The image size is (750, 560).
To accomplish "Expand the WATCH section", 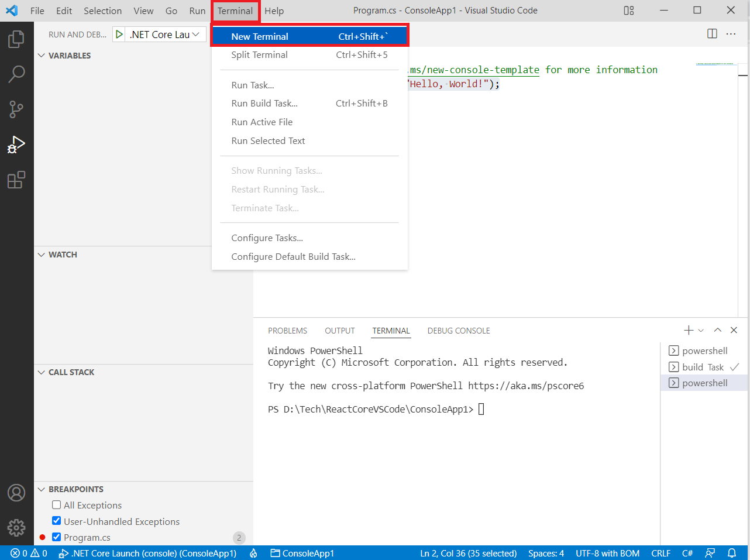I will [x=41, y=255].
